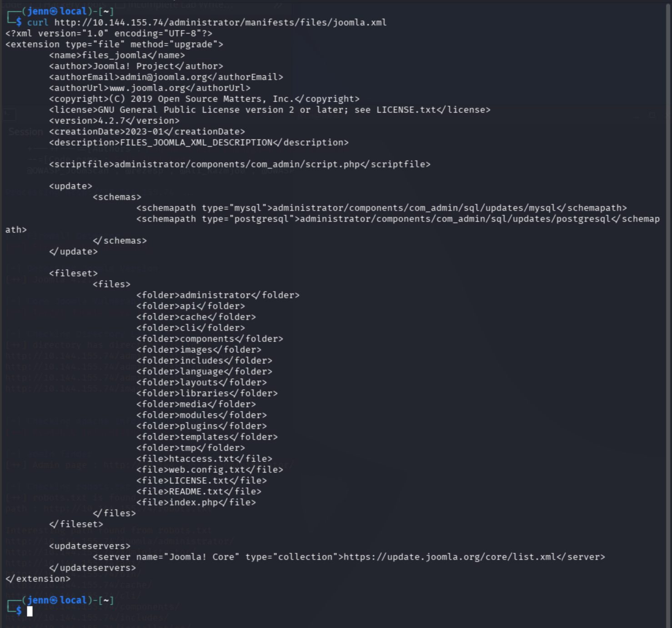Click the folder cache entry

(x=196, y=317)
